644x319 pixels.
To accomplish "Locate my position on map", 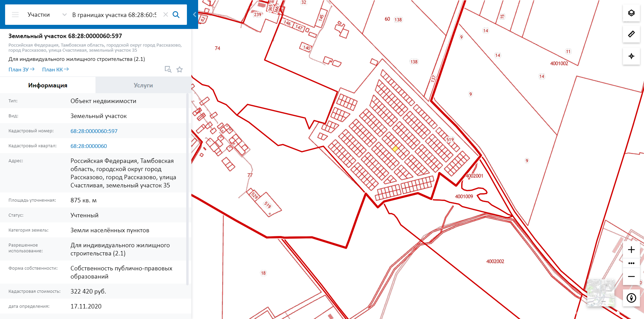I will (631, 56).
